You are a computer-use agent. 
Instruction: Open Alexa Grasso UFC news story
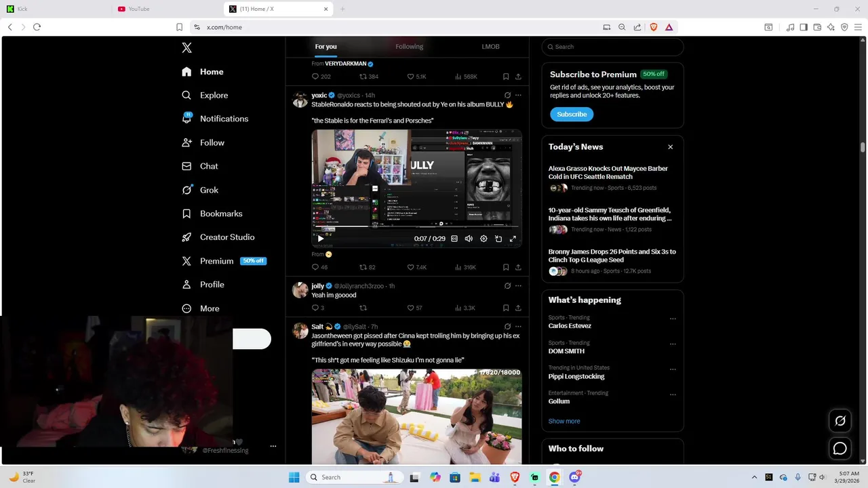612,180
